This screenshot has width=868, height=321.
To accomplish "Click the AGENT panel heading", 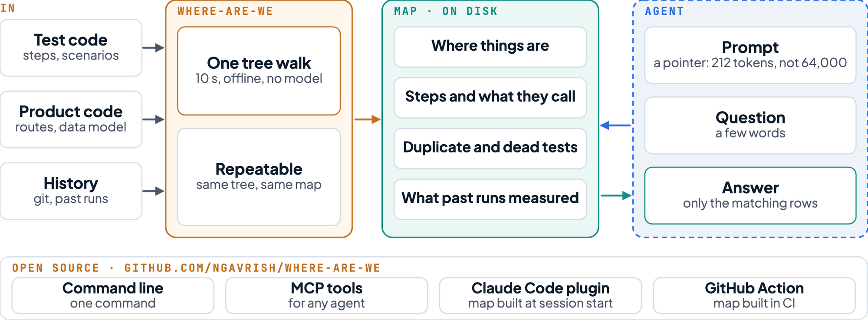I will tap(664, 11).
